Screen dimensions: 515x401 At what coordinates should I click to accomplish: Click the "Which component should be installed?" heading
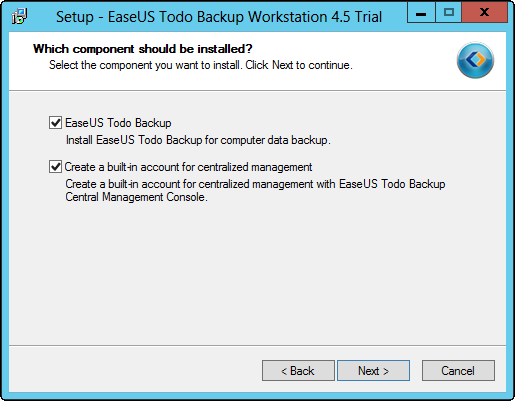click(143, 49)
